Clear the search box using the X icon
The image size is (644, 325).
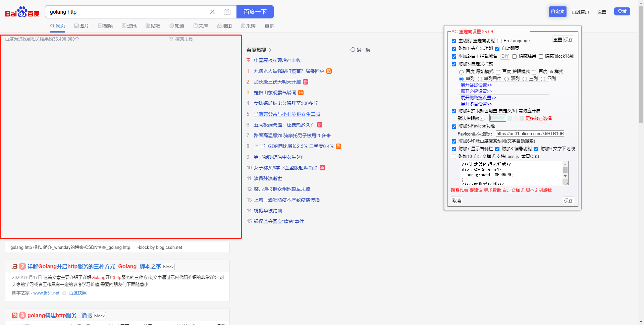(212, 12)
